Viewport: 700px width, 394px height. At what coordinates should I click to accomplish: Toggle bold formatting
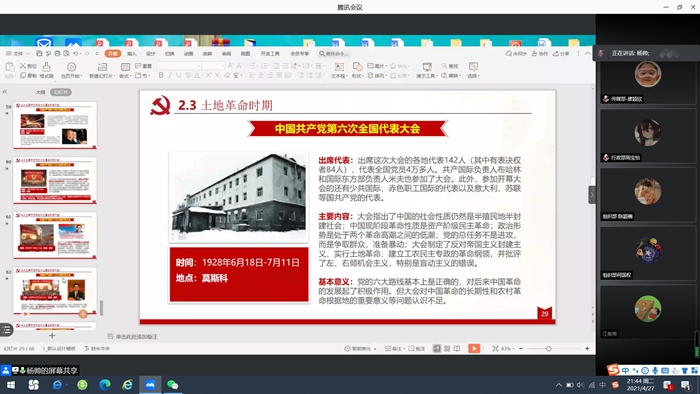pyautogui.click(x=161, y=75)
